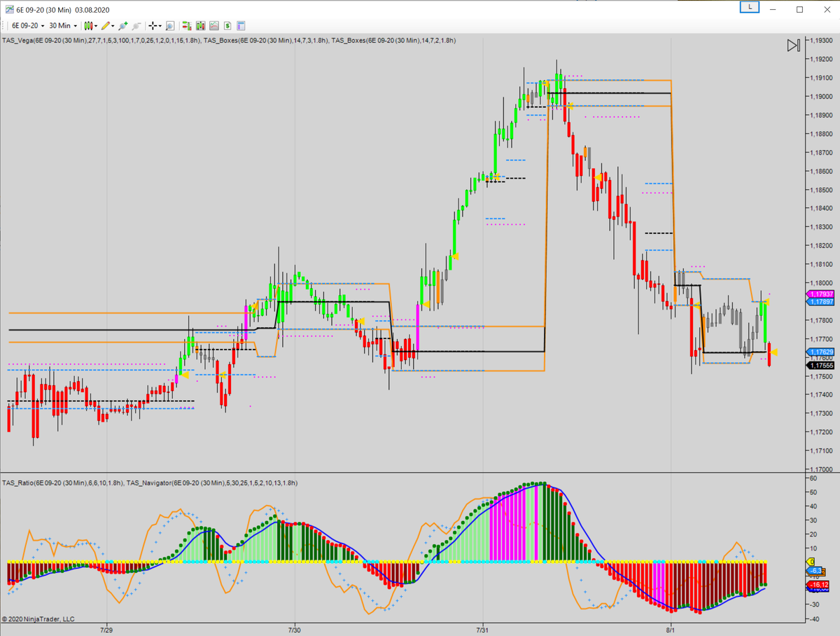This screenshot has width=840, height=636.
Task: Open chart properties via the blue table icon
Action: 241,25
